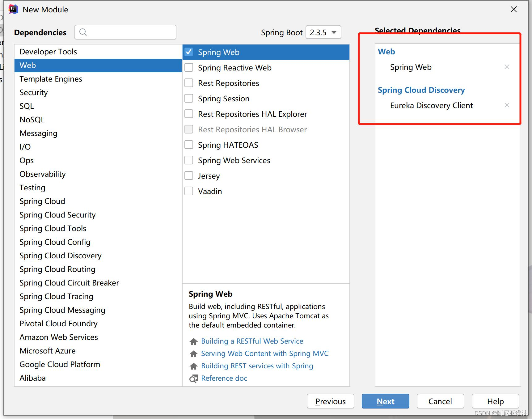Choose Spring Cloud Config category

pyautogui.click(x=98, y=242)
